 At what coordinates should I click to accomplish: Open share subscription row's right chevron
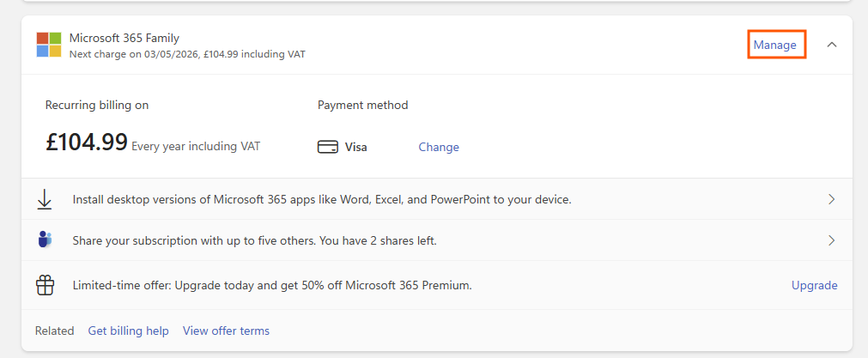pos(831,240)
